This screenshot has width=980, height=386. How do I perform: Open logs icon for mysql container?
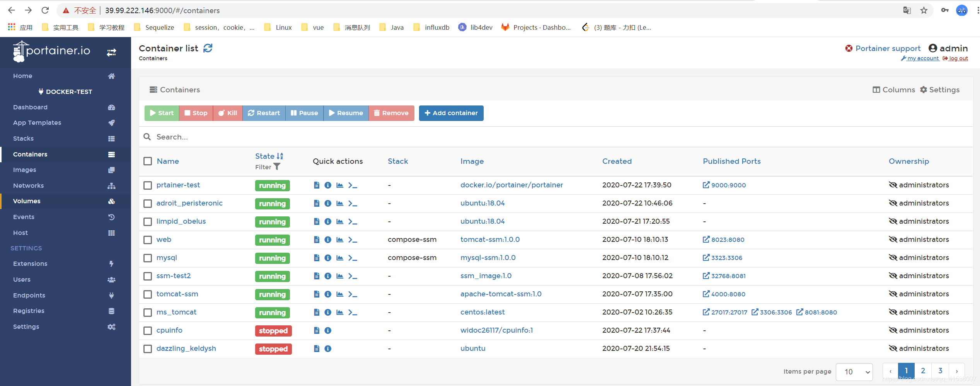coord(317,258)
